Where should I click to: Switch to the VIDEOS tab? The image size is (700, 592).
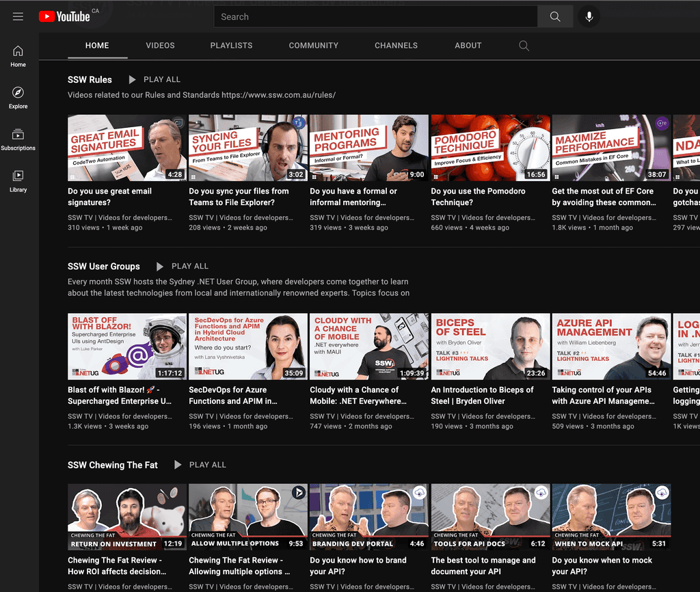tap(160, 46)
